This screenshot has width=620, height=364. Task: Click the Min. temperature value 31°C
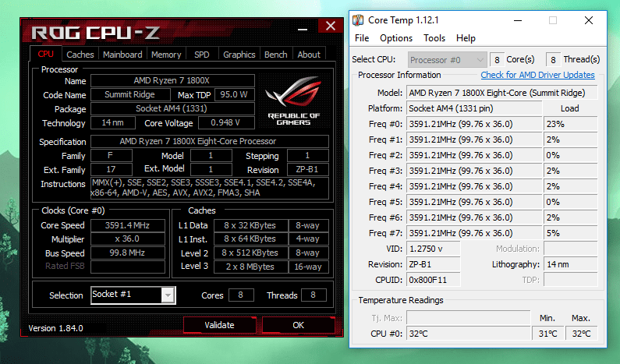pyautogui.click(x=547, y=334)
